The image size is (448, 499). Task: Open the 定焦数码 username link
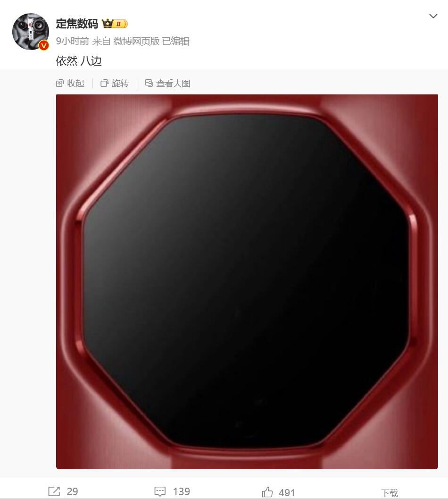pos(77,24)
